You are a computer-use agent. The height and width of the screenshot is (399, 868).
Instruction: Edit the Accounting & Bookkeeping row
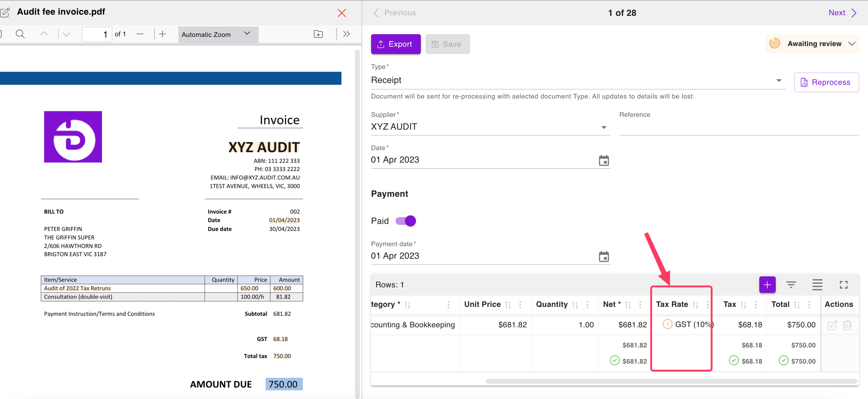832,325
